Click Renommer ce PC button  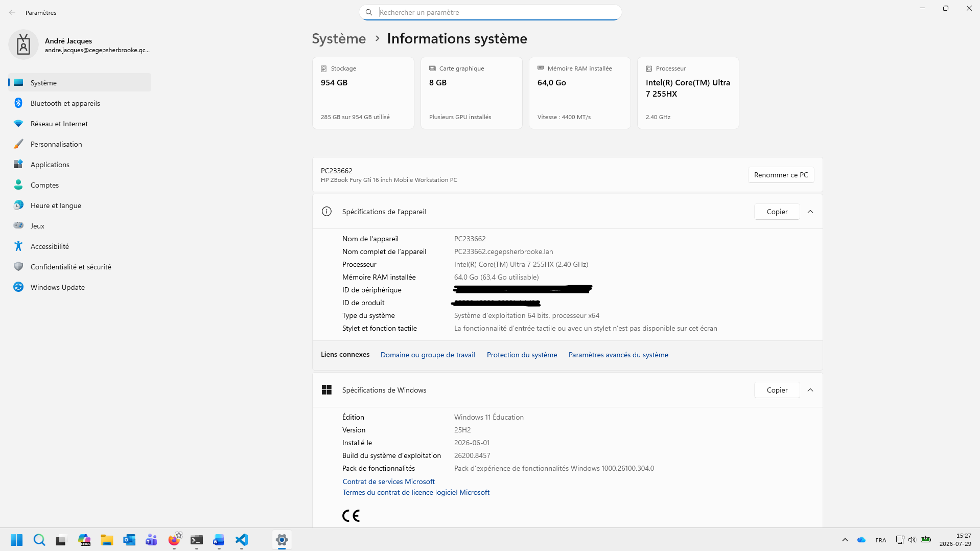pyautogui.click(x=781, y=175)
